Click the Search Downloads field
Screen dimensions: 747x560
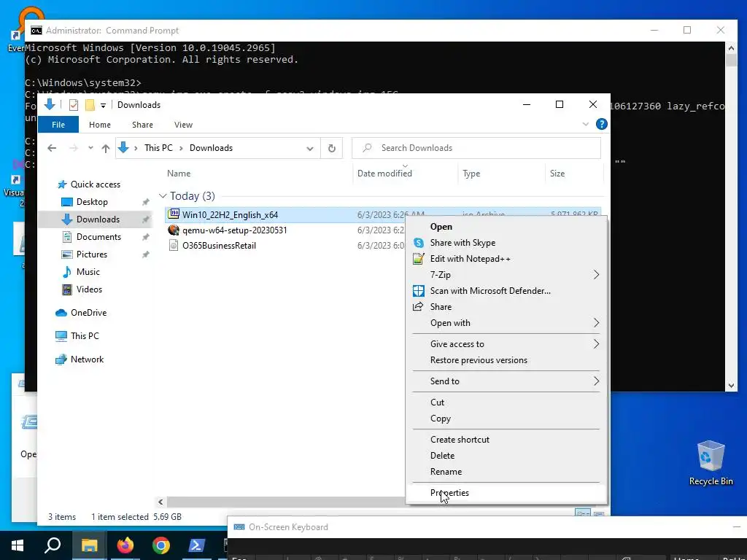click(476, 148)
